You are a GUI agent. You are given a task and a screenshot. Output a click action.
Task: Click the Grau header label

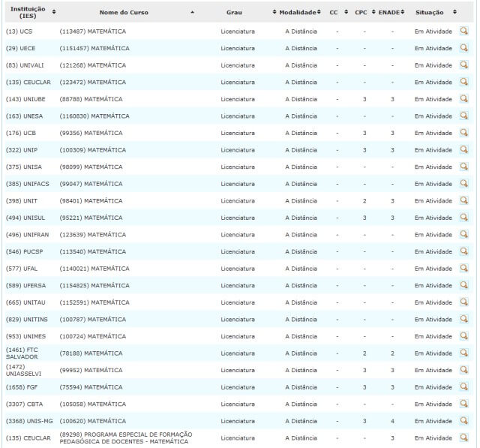click(x=234, y=13)
